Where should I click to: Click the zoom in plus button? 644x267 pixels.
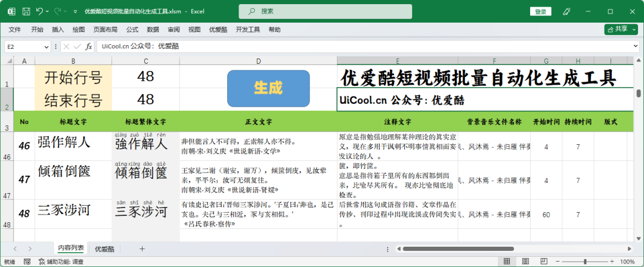(x=612, y=261)
